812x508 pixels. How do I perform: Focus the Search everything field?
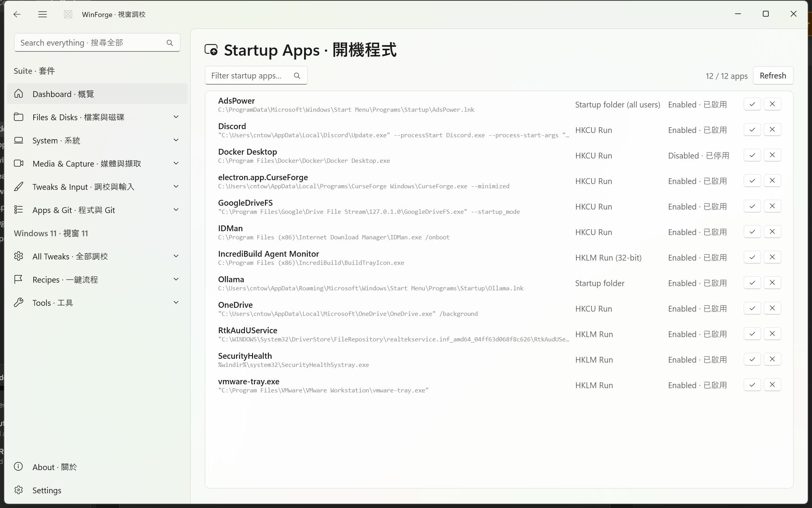coord(97,43)
